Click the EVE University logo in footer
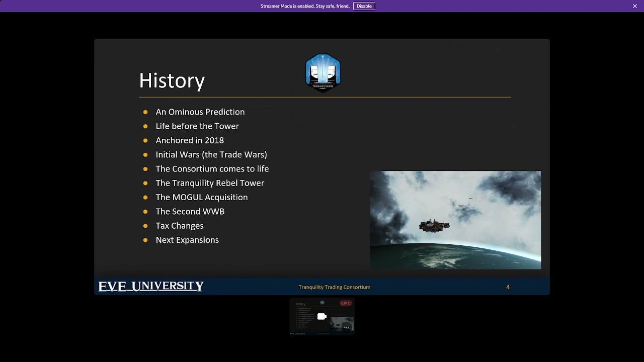Screen dimensions: 644x362 (x=151, y=287)
